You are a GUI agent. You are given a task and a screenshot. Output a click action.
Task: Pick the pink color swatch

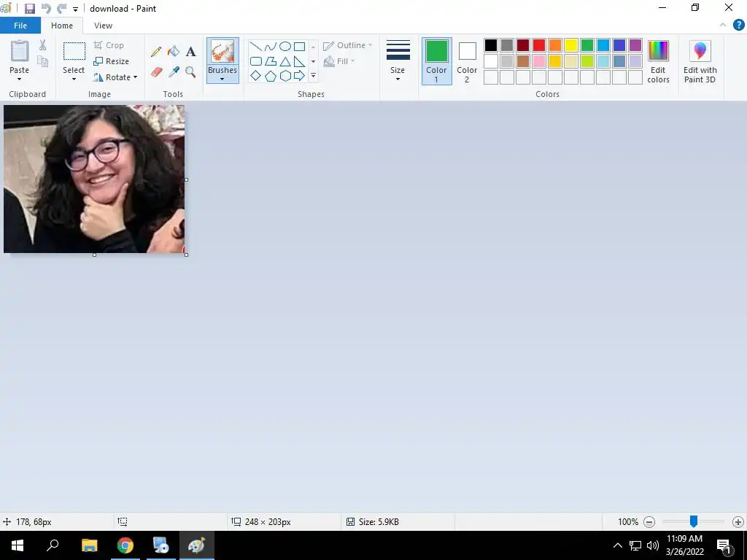tap(539, 61)
